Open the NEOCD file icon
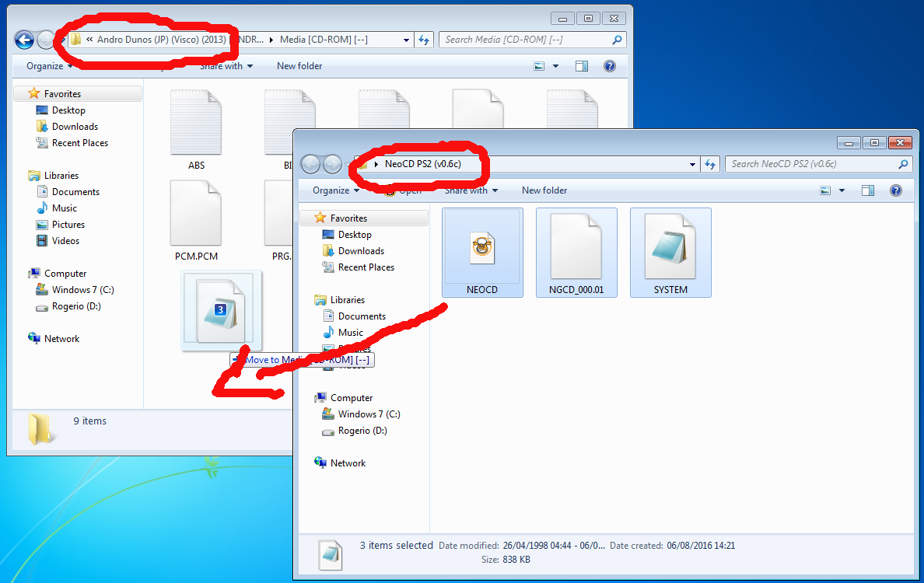 coord(481,249)
